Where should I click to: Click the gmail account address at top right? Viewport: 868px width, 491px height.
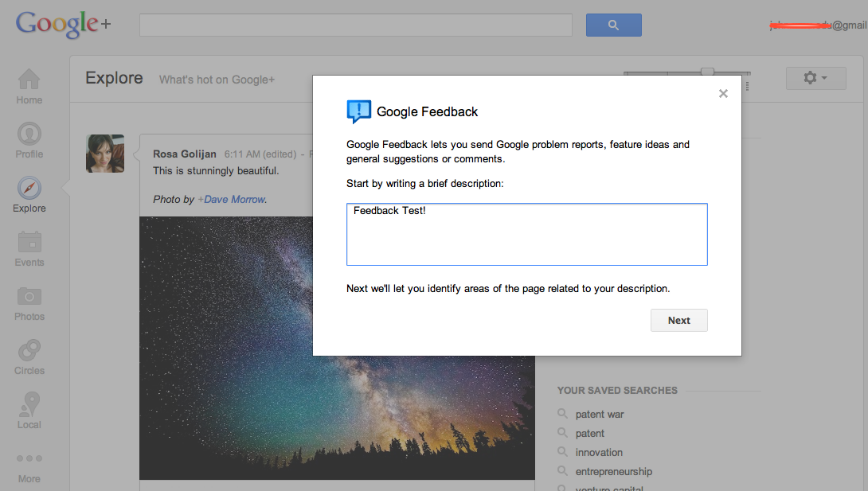pyautogui.click(x=818, y=25)
